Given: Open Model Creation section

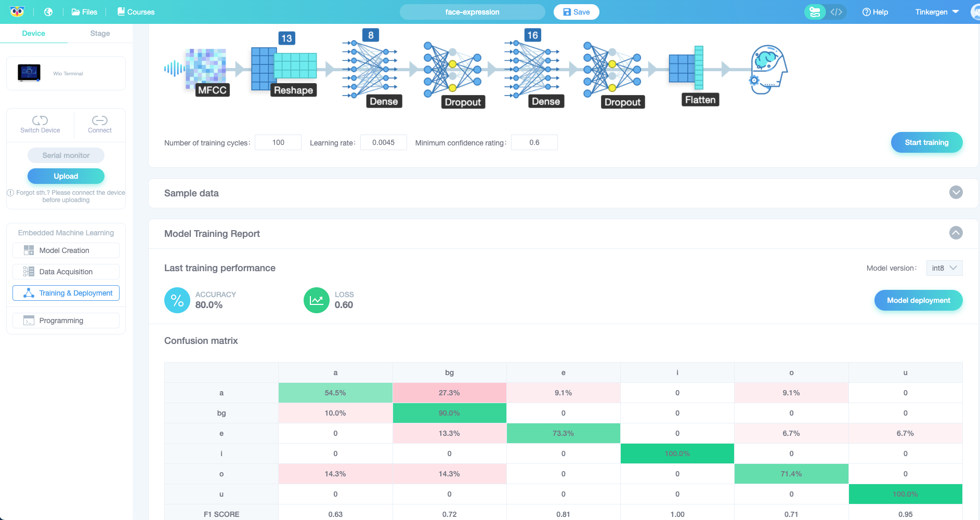Looking at the screenshot, I should click(x=66, y=250).
